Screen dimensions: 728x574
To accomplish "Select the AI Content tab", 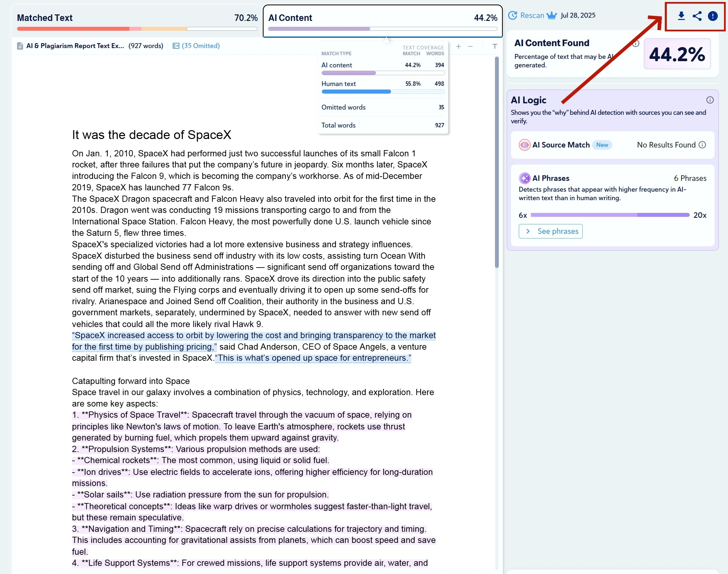I will [383, 21].
